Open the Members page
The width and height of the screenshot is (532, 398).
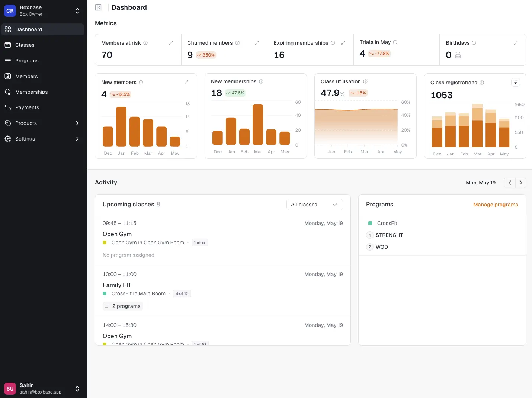[x=26, y=76]
